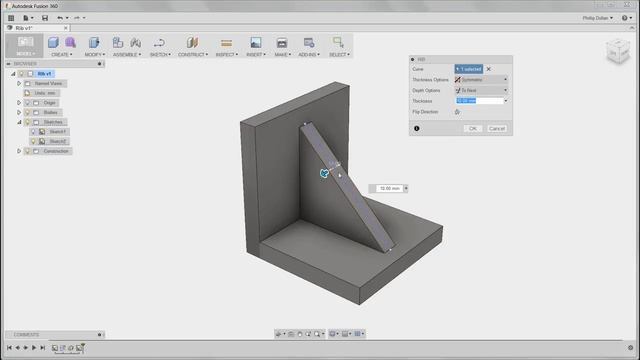Click the Flip Direction icon
The height and width of the screenshot is (360, 640).
tap(458, 112)
